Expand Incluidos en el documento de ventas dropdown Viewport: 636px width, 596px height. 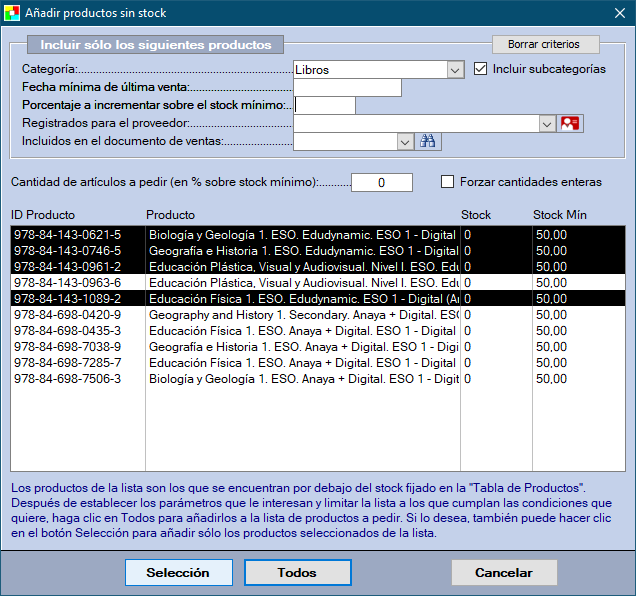[405, 142]
